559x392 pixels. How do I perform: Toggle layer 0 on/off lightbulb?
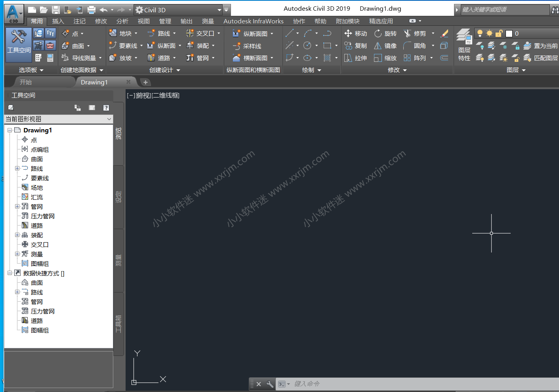[480, 33]
